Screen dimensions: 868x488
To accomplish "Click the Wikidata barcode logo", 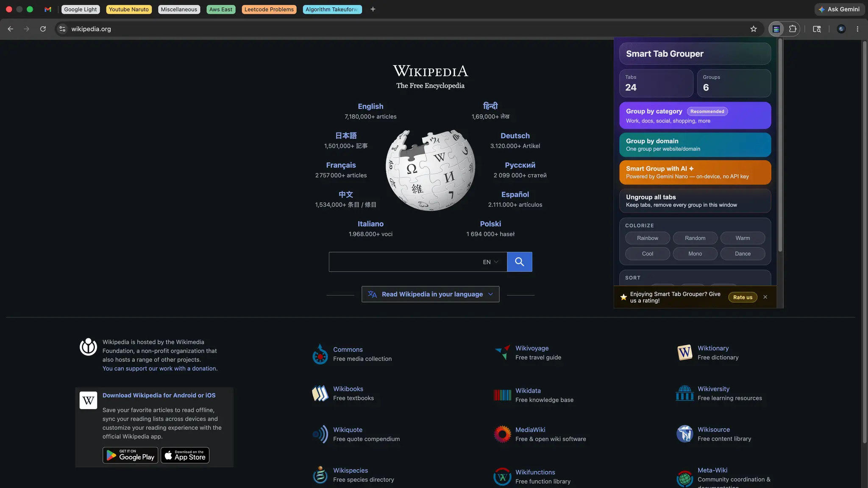I will pyautogui.click(x=502, y=395).
